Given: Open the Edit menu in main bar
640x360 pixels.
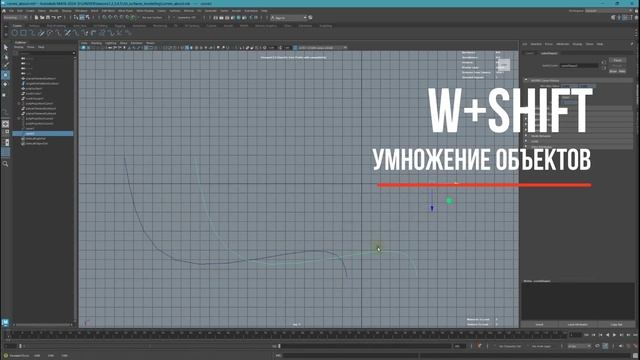Looking at the screenshot, I should tap(20, 11).
